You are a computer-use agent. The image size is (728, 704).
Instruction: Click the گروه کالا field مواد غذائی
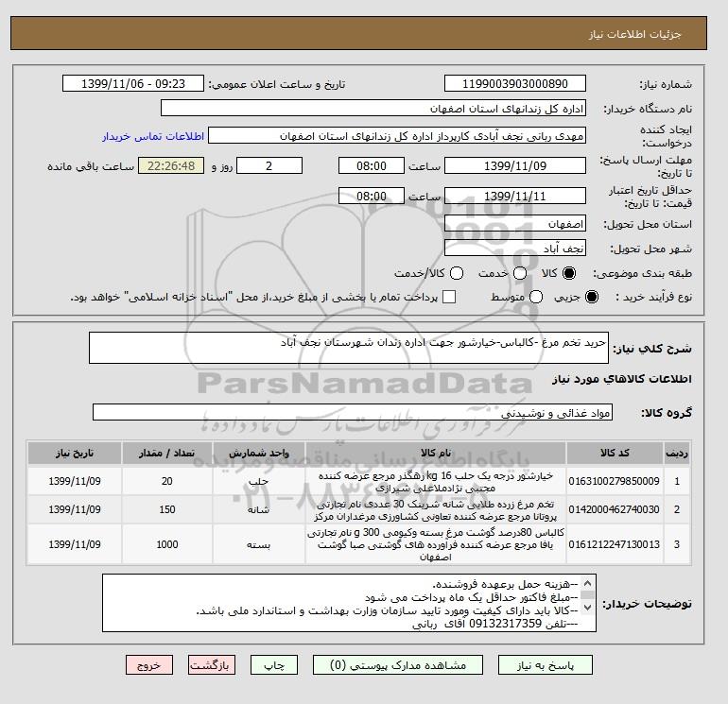353,412
